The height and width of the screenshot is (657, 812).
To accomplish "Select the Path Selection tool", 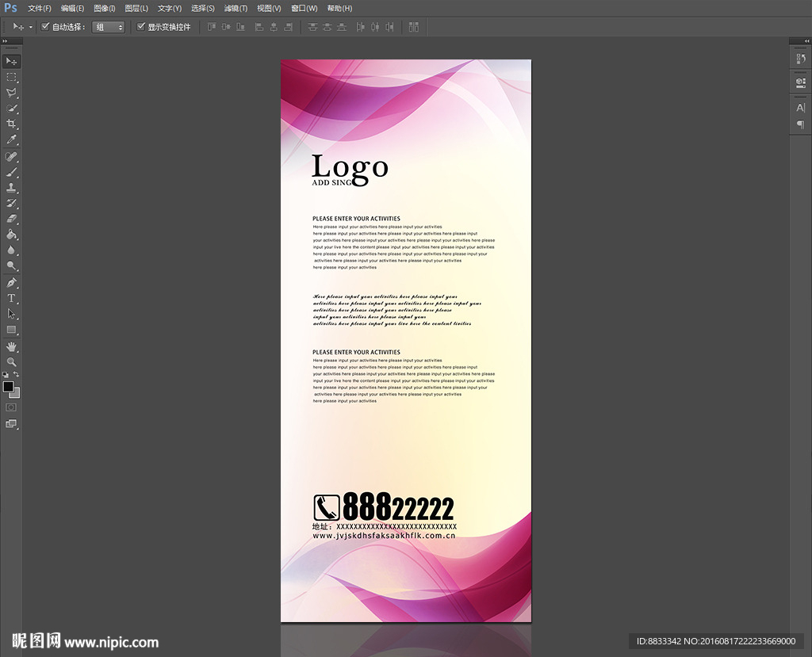I will coord(11,314).
